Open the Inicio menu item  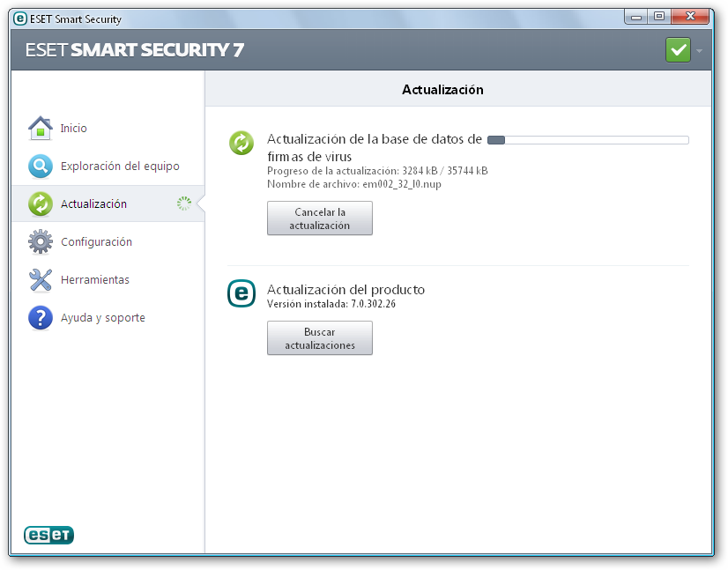click(x=108, y=128)
